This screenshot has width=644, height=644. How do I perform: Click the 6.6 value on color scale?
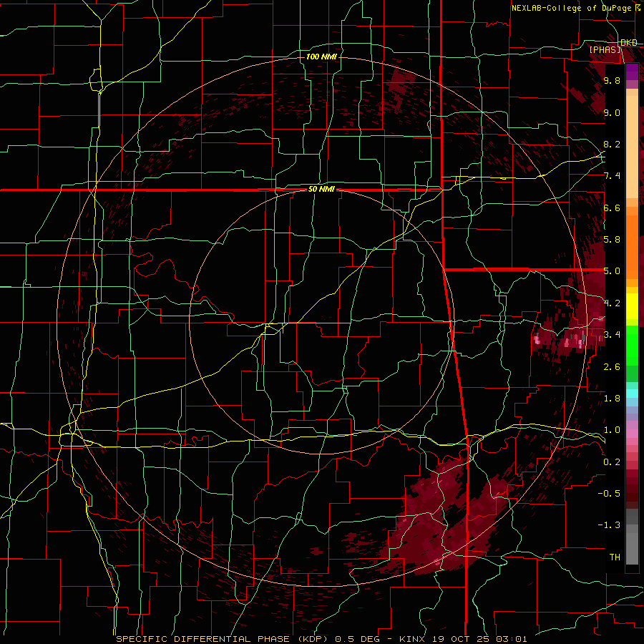click(x=612, y=208)
